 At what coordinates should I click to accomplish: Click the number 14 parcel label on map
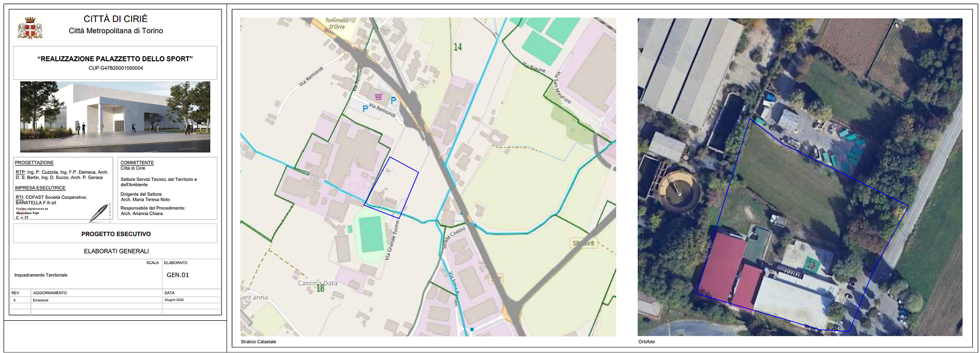click(x=458, y=47)
